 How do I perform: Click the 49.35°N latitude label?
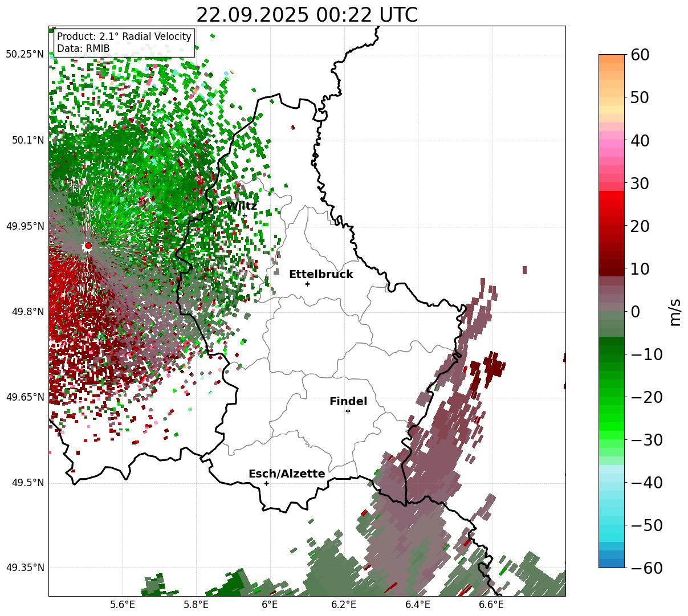[x=25, y=568]
